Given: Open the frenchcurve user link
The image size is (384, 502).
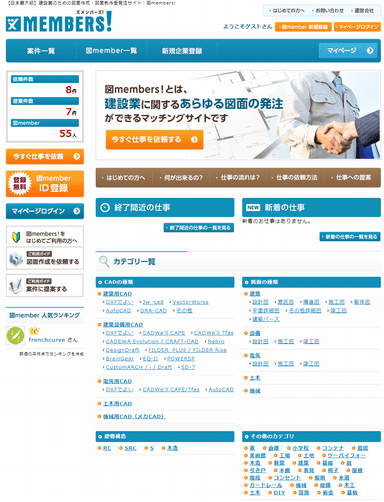Looking at the screenshot, I should click(47, 340).
